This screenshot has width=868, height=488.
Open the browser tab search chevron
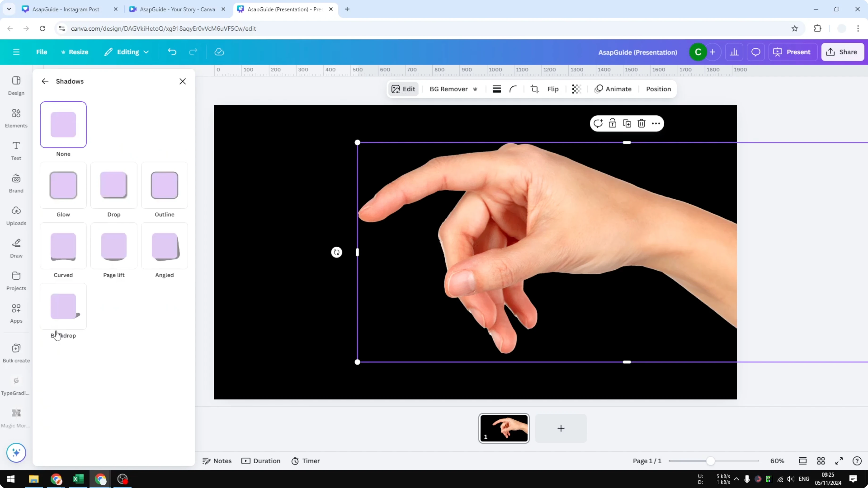pos(9,9)
